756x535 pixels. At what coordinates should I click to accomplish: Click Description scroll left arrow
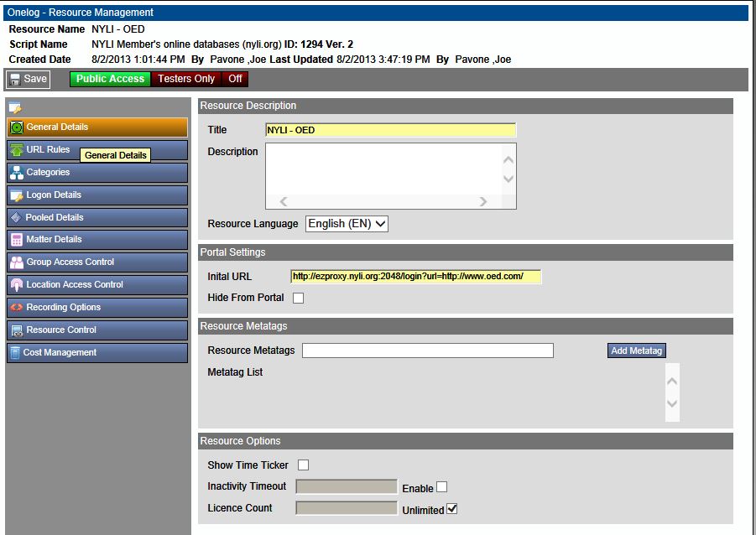point(284,201)
